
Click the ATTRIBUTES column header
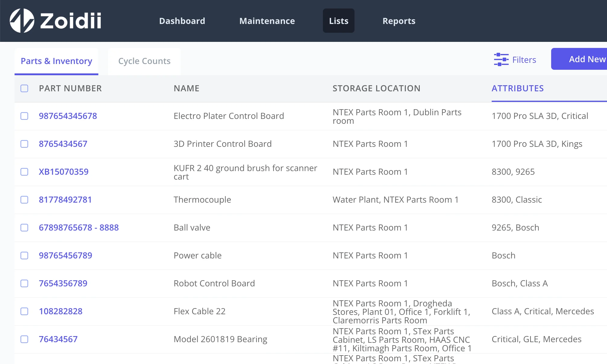click(518, 88)
